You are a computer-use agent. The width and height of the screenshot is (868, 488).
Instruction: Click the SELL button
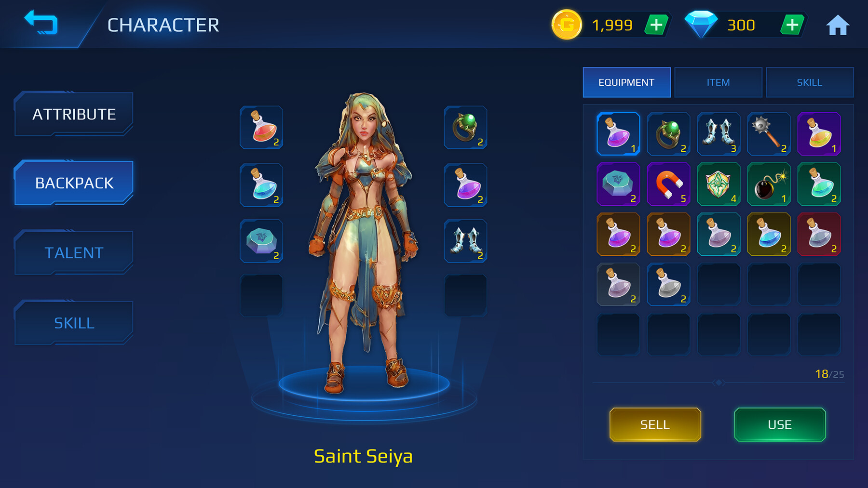(655, 424)
